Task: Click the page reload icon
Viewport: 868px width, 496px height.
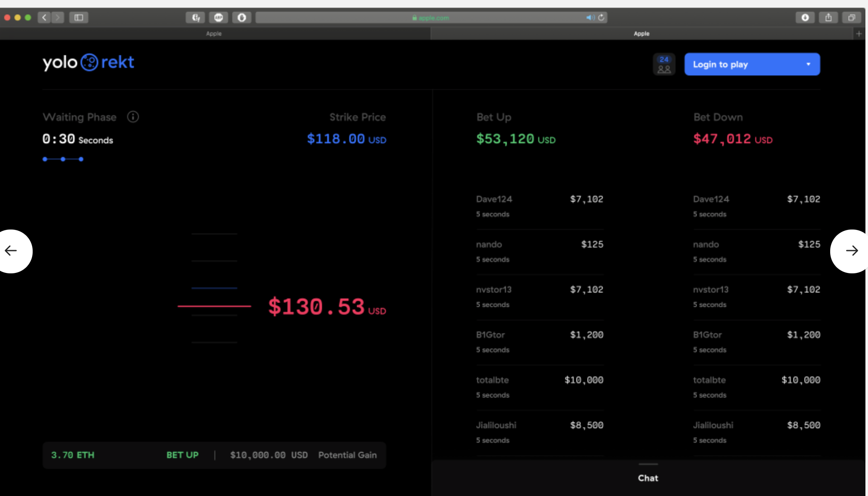Action: point(601,18)
